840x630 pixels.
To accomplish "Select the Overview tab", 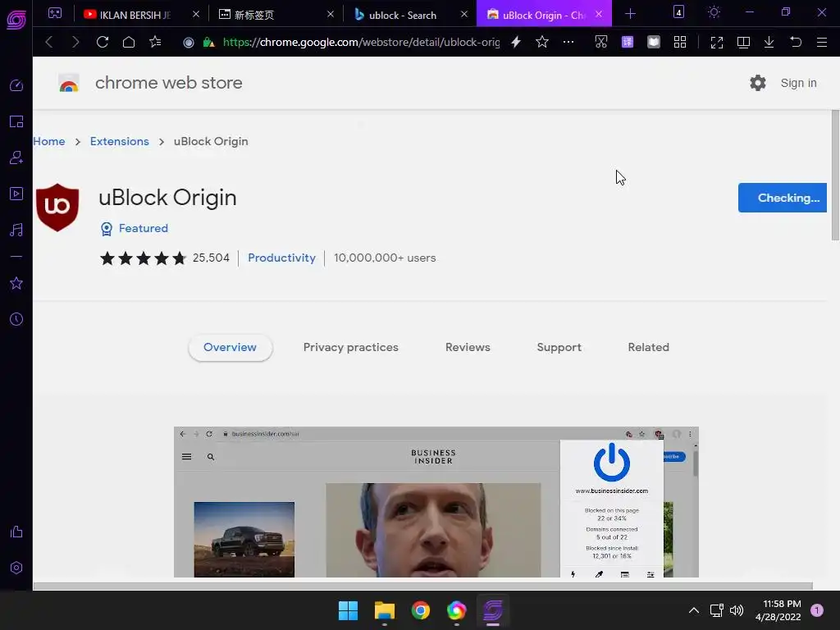I will [231, 347].
